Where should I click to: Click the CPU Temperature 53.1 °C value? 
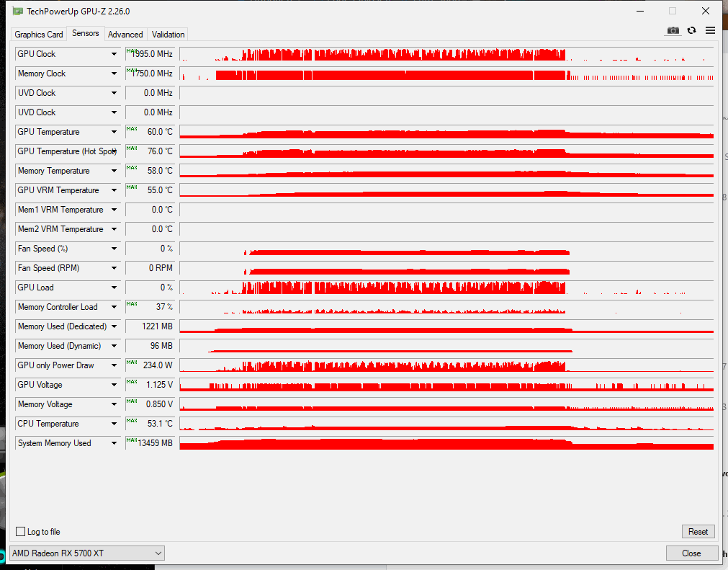pyautogui.click(x=150, y=424)
